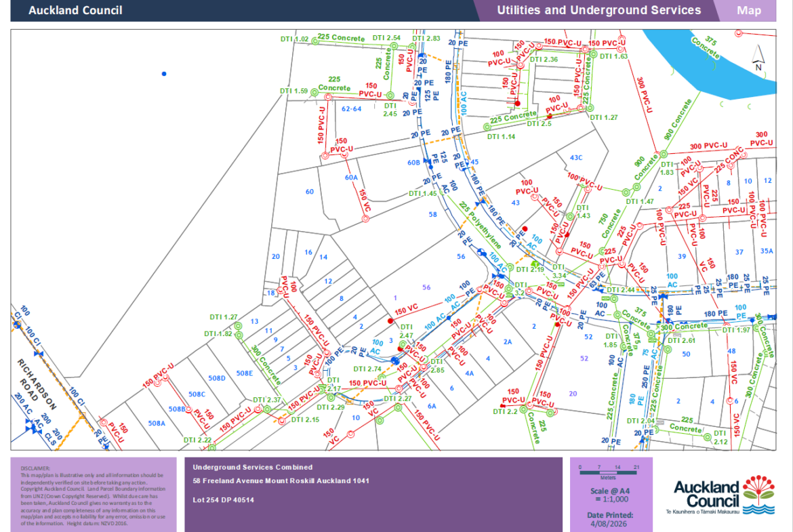This screenshot has width=793, height=532.
Task: Click parcel number "62-64"
Action: pyautogui.click(x=352, y=108)
